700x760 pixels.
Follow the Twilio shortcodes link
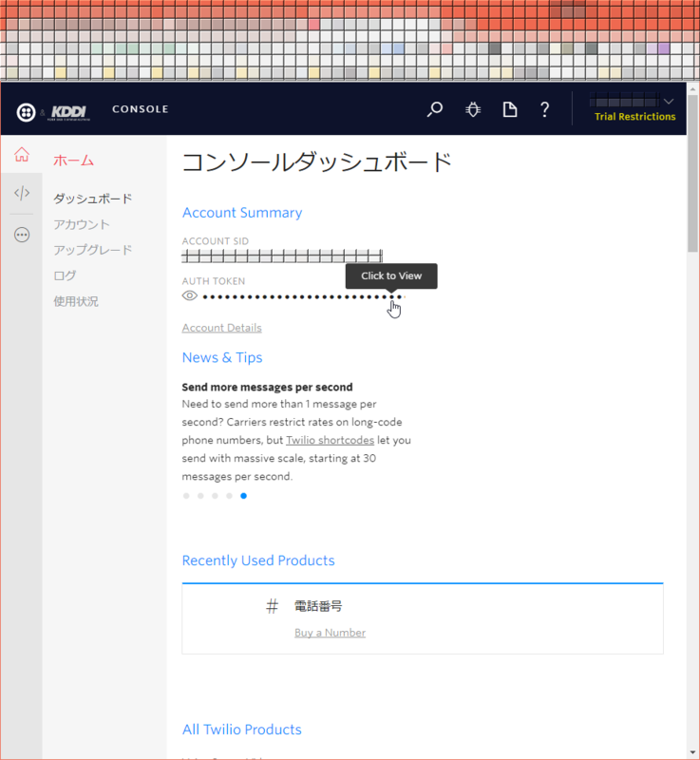330,440
